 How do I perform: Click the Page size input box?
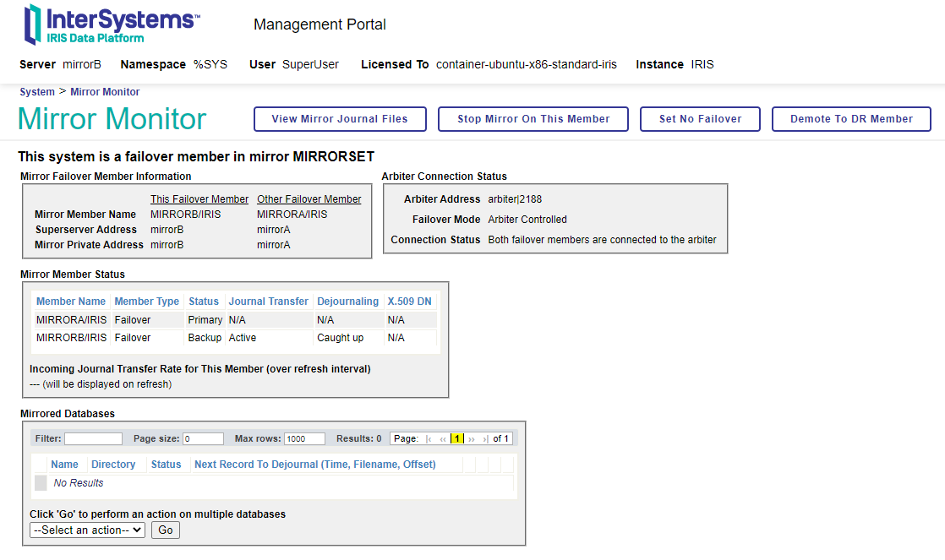tap(203, 439)
